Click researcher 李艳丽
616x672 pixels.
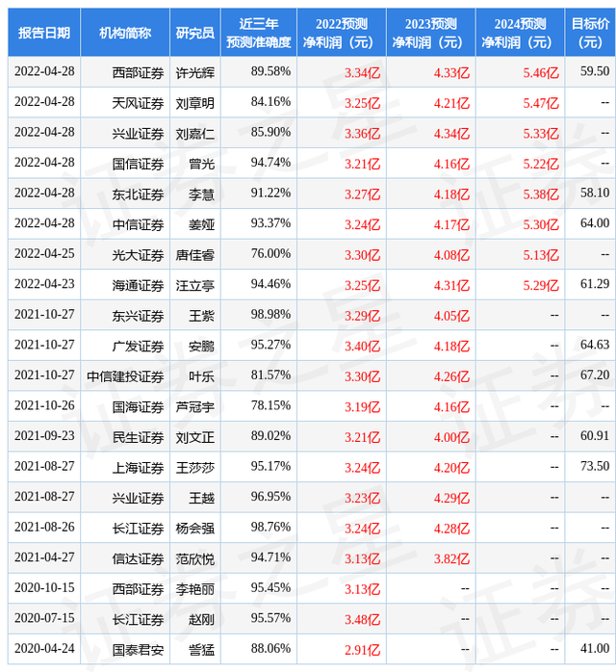coord(195,589)
